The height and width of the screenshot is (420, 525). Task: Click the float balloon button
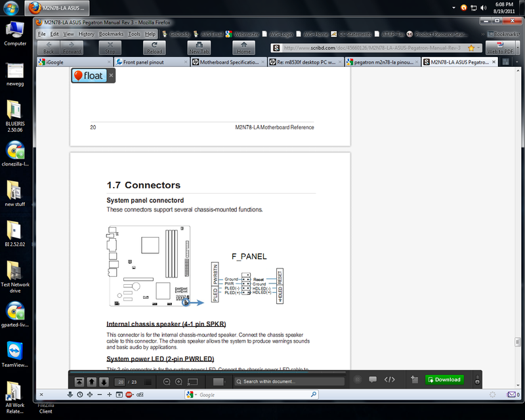coord(89,75)
